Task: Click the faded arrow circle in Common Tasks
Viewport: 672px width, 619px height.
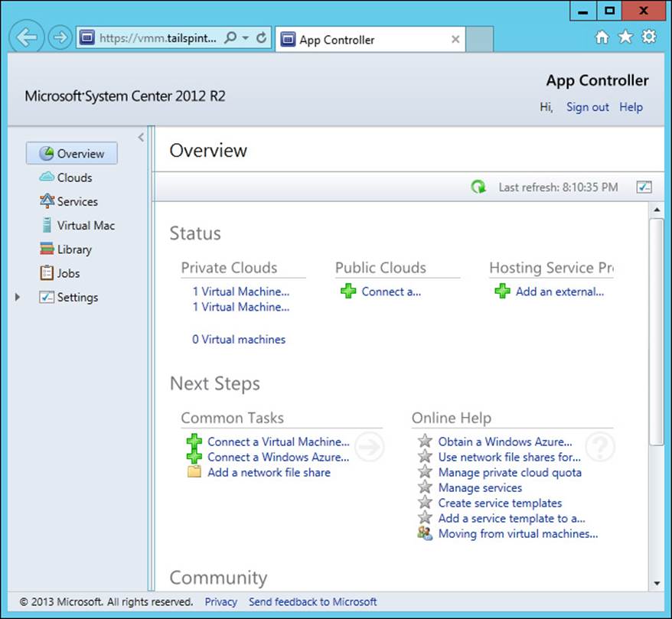Action: [369, 447]
